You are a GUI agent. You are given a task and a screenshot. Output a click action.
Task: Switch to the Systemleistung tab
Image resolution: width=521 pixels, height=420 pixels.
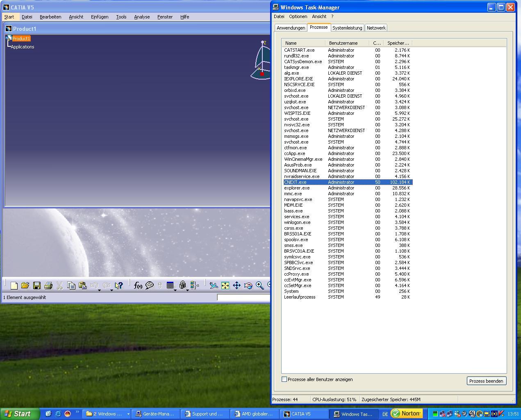tap(347, 28)
